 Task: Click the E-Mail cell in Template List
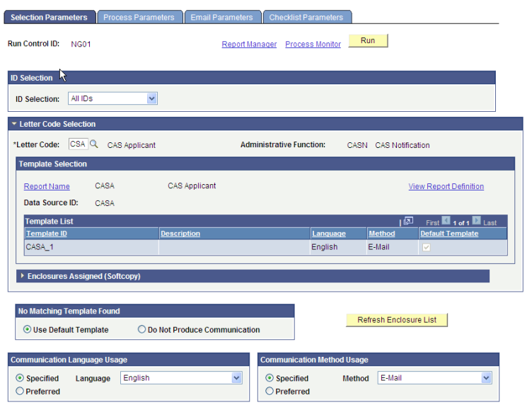coord(393,247)
